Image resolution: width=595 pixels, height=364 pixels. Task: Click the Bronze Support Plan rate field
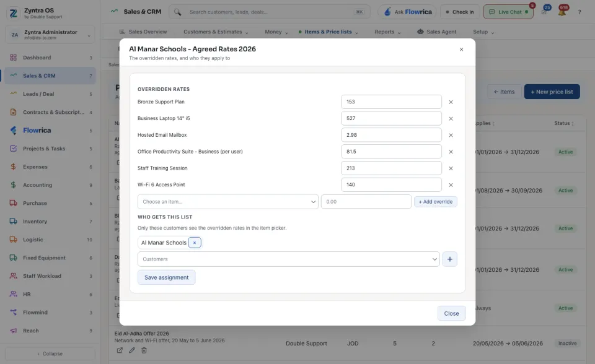click(391, 102)
